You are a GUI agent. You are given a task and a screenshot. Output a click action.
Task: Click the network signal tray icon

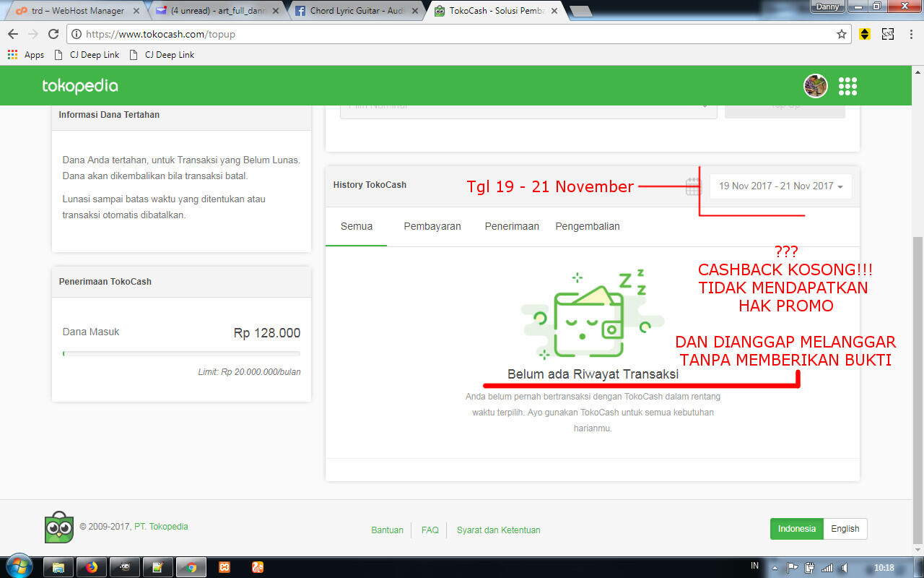tap(827, 567)
